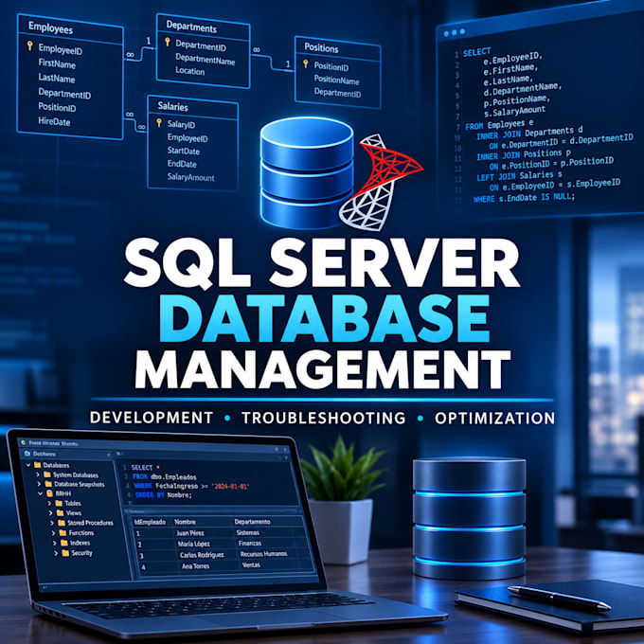Expand the Security folder chevron
Screen dimensions: 644x644
[x=56, y=553]
